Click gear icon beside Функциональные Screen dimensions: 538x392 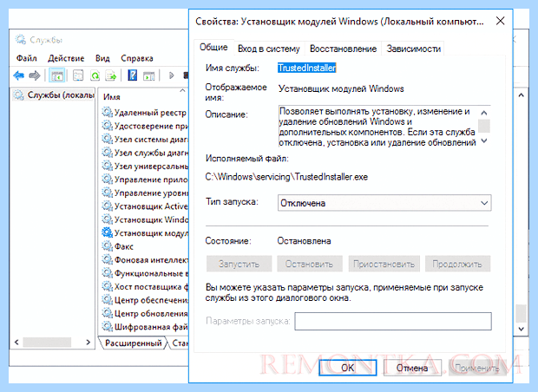point(107,273)
